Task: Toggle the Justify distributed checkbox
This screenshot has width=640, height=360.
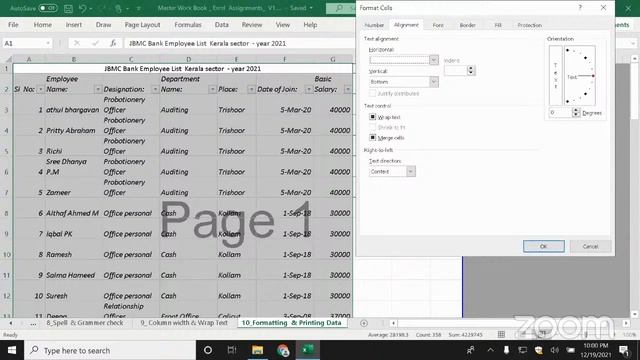Action: point(372,93)
